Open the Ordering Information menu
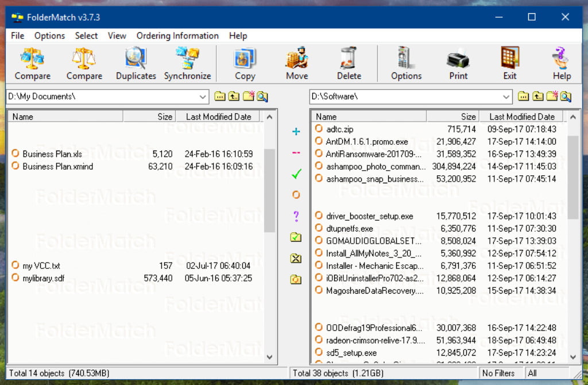The height and width of the screenshot is (385, 588). point(177,36)
